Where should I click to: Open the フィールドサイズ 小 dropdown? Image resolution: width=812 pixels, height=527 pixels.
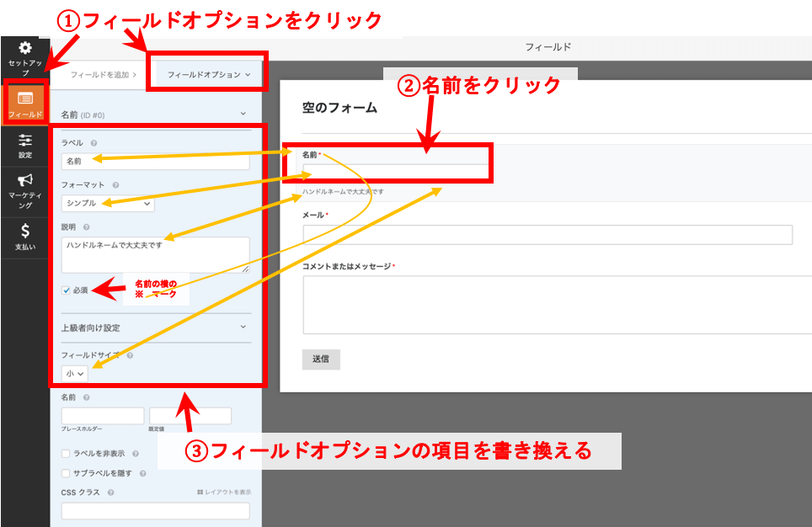75,373
